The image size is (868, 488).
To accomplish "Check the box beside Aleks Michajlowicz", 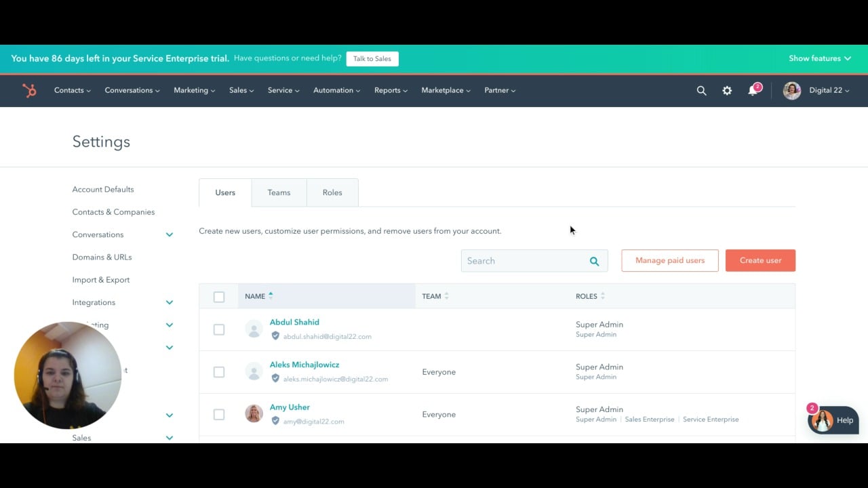I will (x=218, y=372).
